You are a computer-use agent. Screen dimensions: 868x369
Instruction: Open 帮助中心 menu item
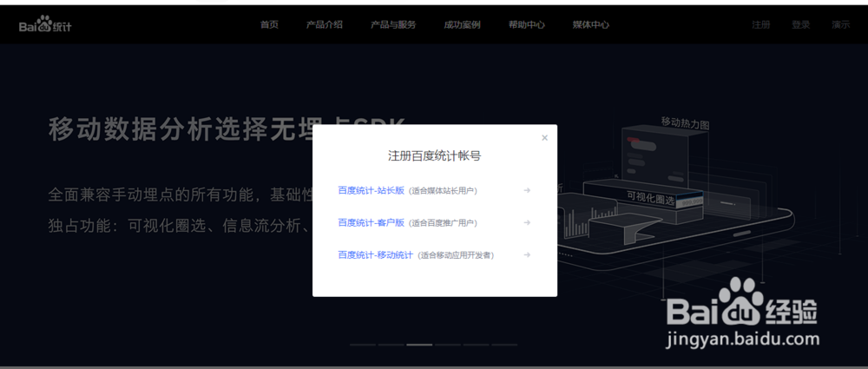click(527, 25)
